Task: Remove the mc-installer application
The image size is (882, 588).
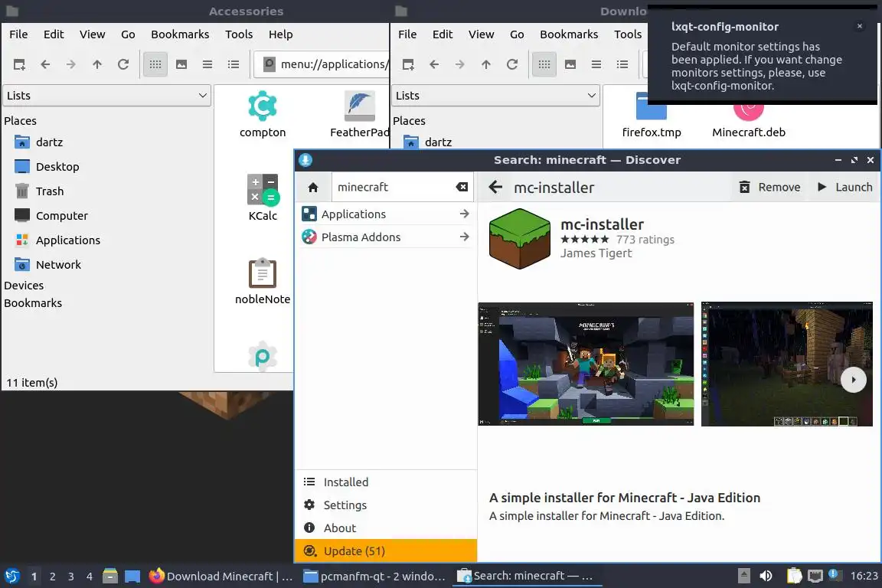Action: [769, 188]
